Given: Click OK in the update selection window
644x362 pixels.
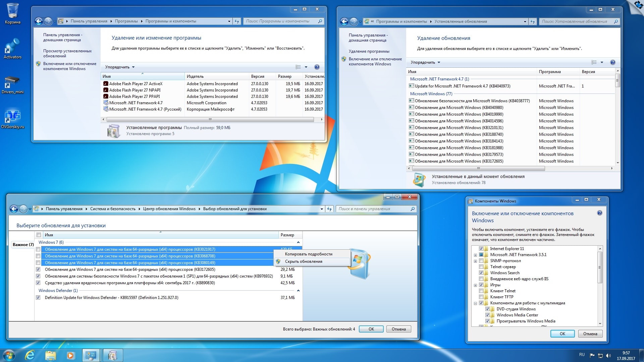Looking at the screenshot, I should tap(371, 329).
